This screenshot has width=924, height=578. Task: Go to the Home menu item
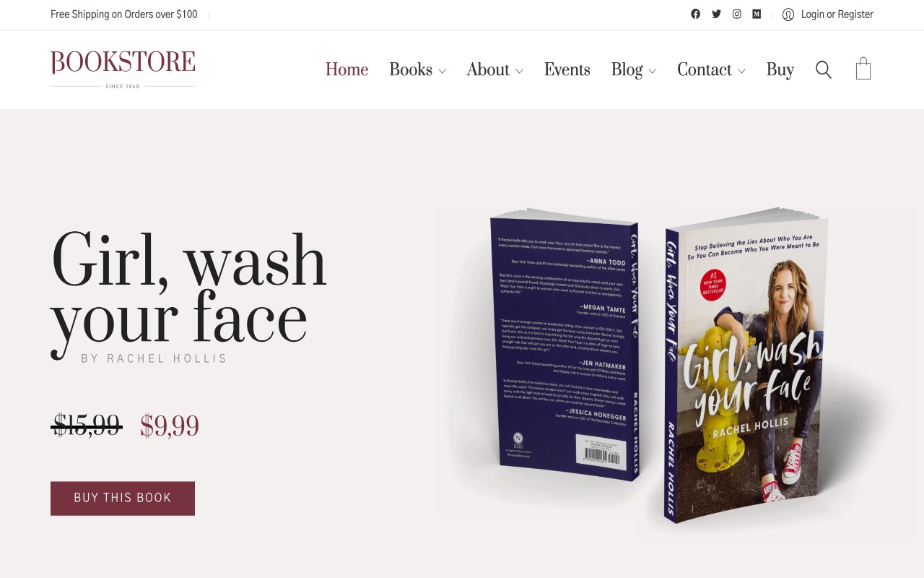[x=346, y=69]
